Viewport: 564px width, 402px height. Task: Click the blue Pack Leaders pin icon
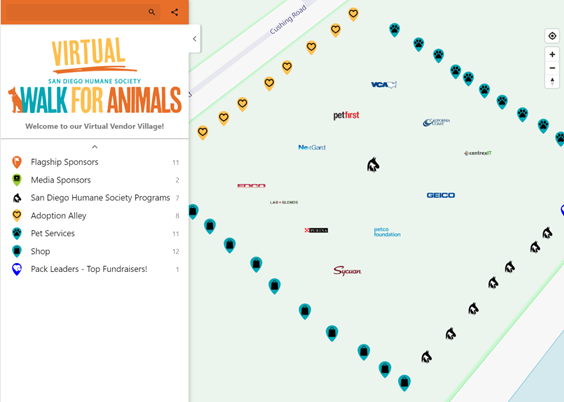pos(17,269)
